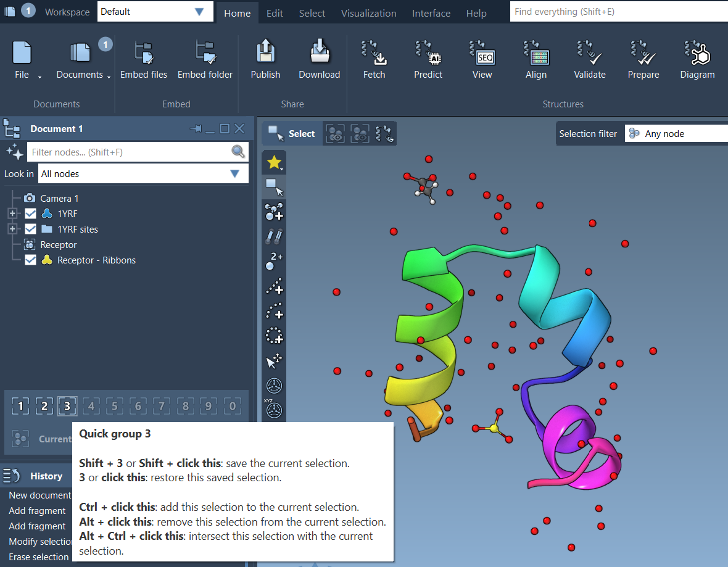Select New document in History list
The image size is (728, 567).
coord(39,495)
